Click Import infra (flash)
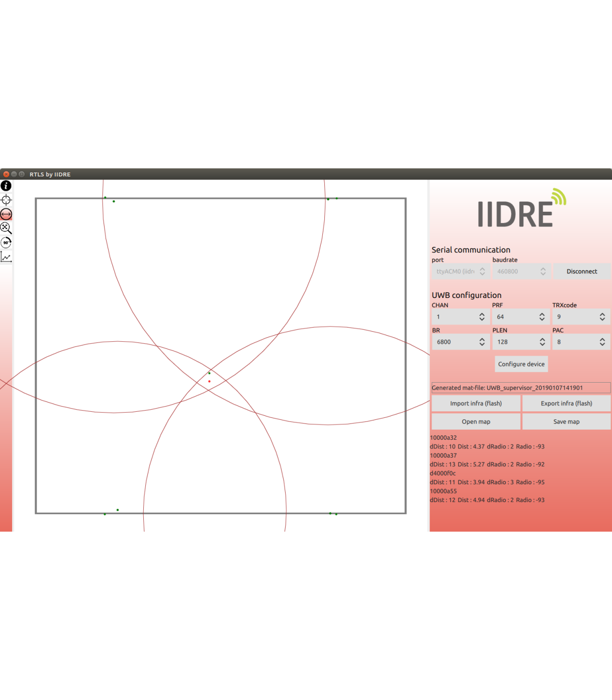 (476, 404)
